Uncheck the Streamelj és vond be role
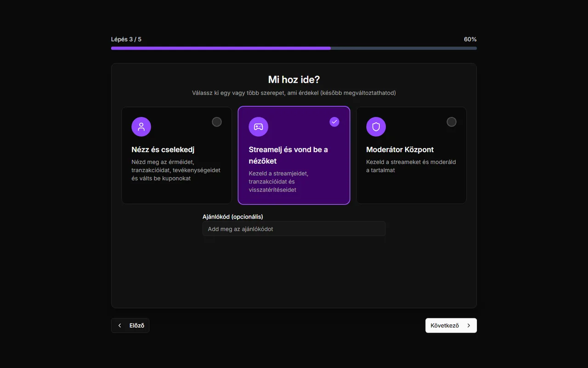 tap(334, 122)
